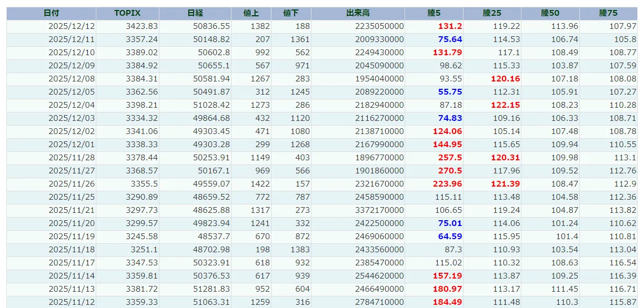Select the 騰5 column header

[x=434, y=13]
